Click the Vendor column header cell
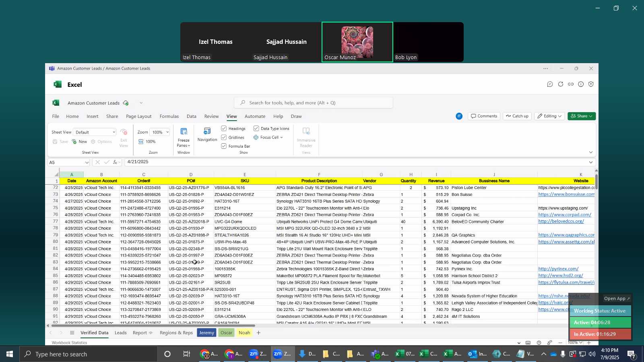 tap(381, 181)
